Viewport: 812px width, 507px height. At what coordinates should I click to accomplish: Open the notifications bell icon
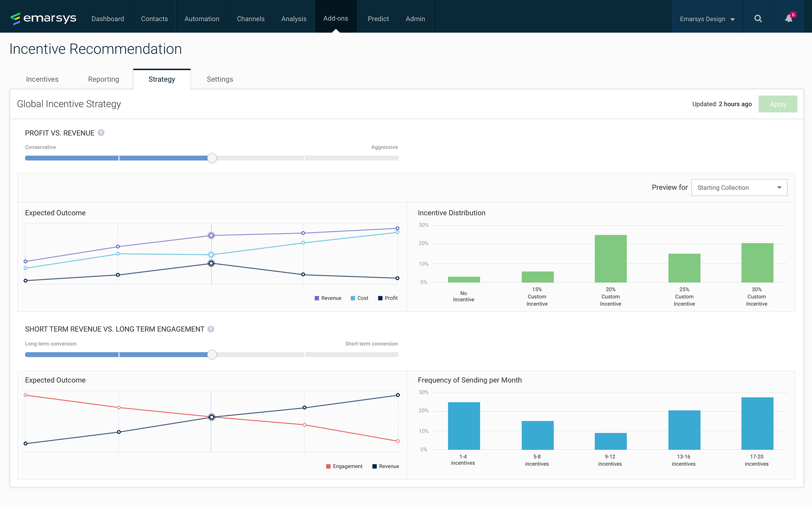[x=789, y=19]
